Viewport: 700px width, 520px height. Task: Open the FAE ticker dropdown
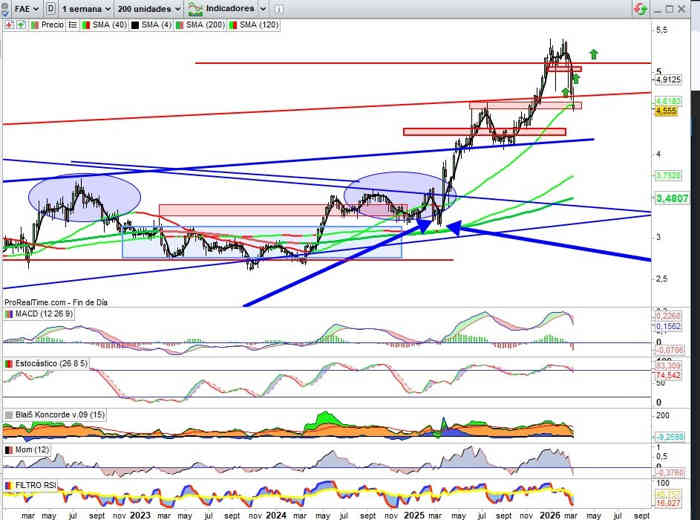click(21, 8)
